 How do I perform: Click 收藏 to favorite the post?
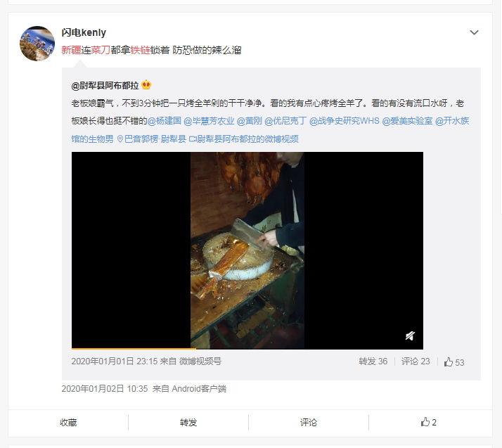point(68,423)
